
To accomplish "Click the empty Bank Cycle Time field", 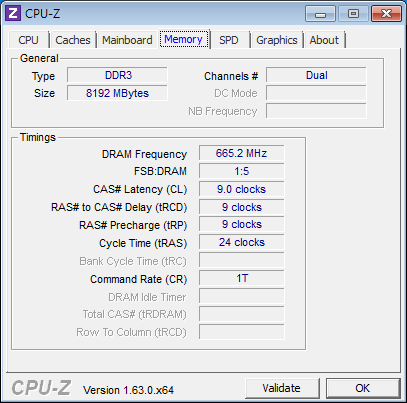I will click(242, 260).
